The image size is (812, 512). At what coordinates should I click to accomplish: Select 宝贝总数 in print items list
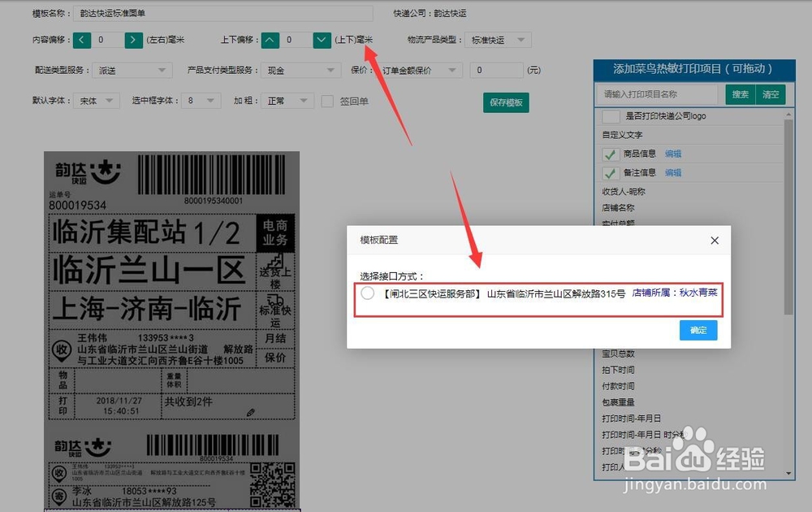618,354
